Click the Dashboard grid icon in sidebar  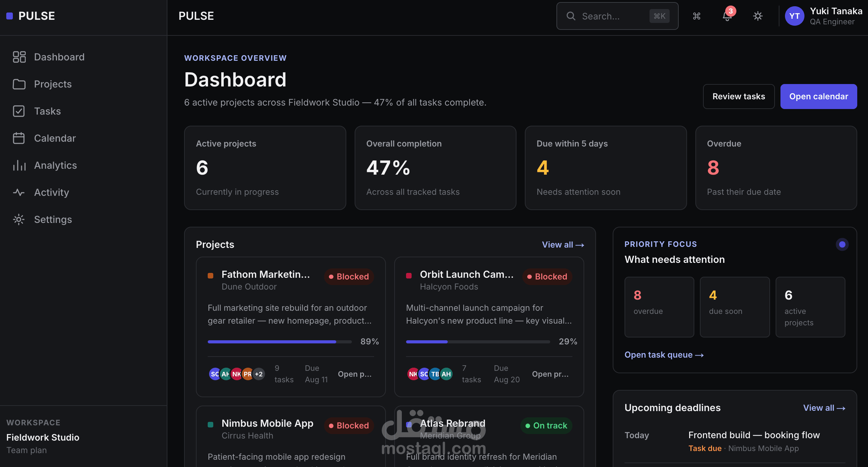pyautogui.click(x=19, y=57)
